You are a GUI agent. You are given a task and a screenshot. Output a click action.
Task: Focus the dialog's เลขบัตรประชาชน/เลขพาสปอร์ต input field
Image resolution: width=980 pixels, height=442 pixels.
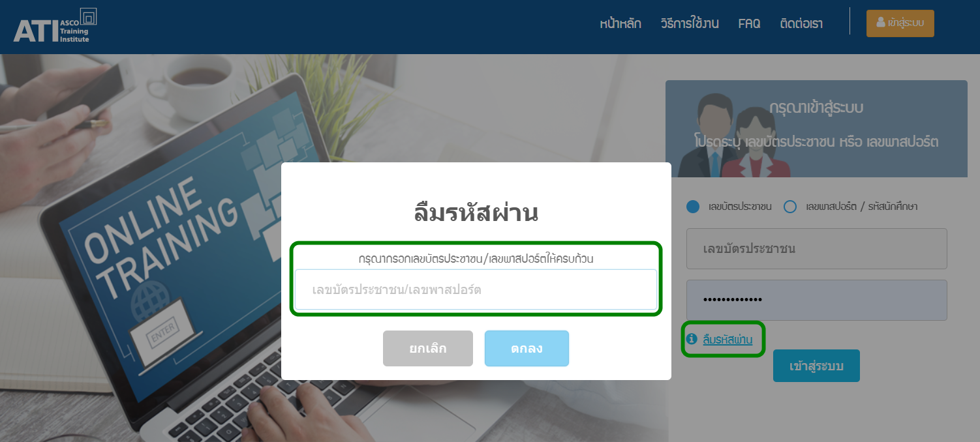(476, 289)
